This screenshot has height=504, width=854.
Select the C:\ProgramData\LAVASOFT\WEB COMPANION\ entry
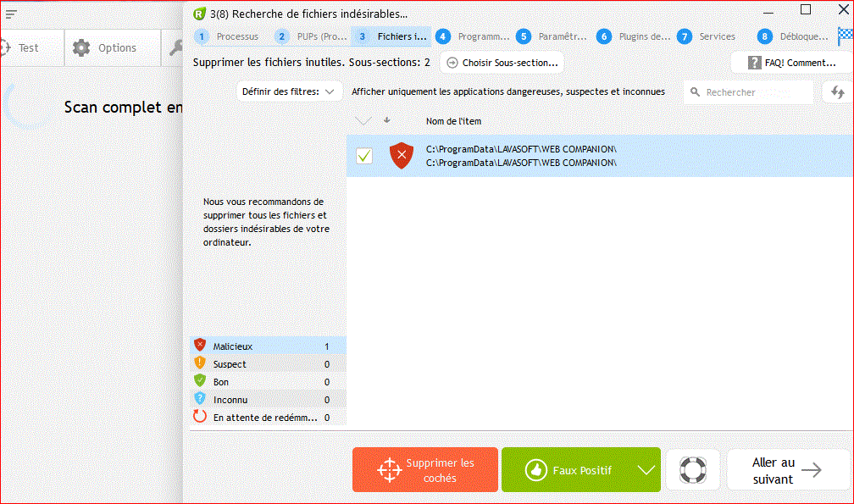[x=600, y=156]
